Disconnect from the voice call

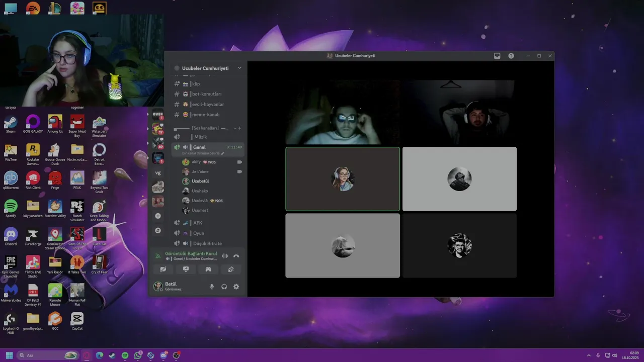tap(236, 256)
